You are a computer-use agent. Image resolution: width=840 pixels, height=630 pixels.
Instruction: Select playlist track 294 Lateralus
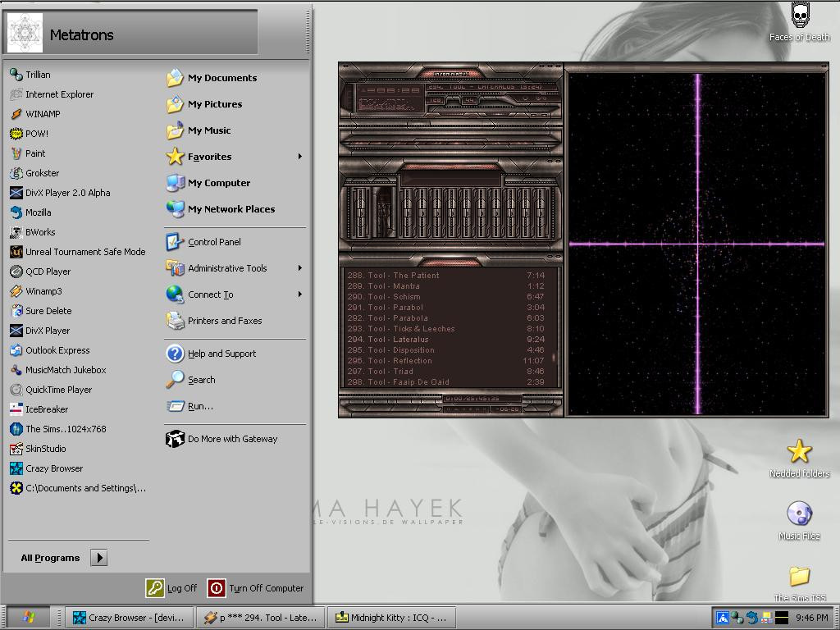(x=446, y=339)
